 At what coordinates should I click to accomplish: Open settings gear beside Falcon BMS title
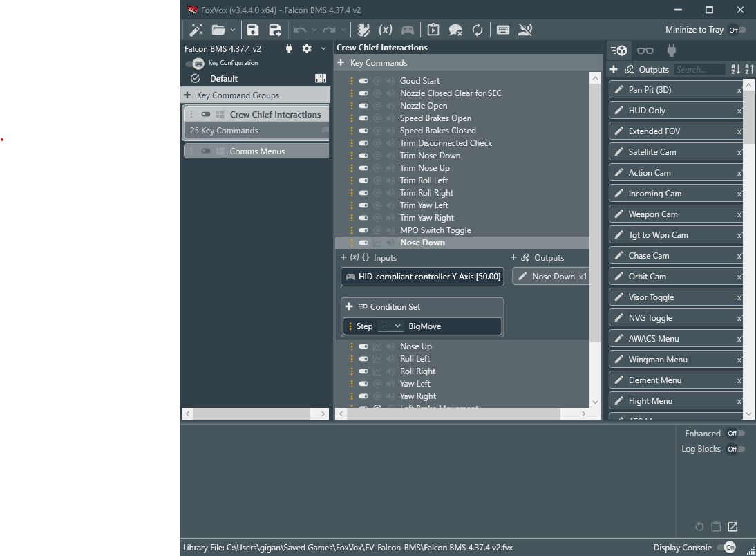click(307, 48)
